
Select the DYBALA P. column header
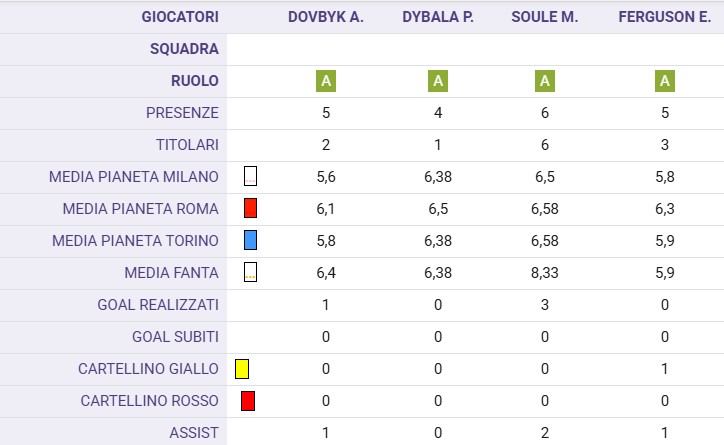[x=438, y=17]
